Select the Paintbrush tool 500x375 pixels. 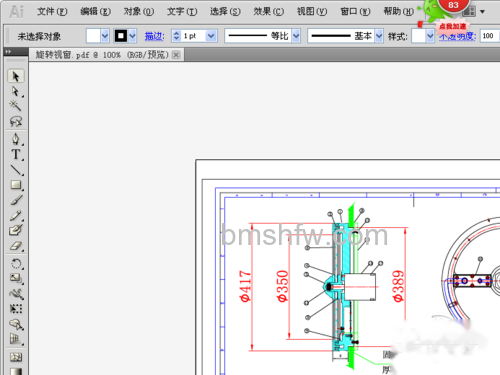point(16,200)
